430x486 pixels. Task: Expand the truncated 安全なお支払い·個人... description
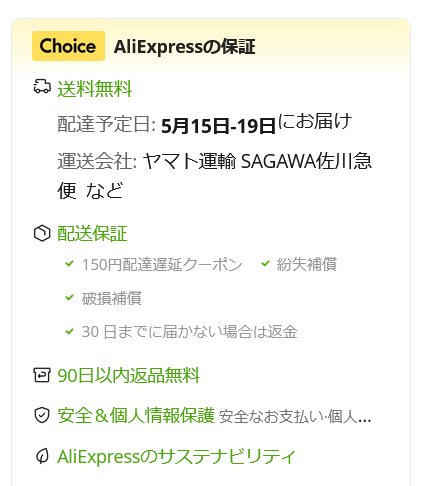[295, 417]
